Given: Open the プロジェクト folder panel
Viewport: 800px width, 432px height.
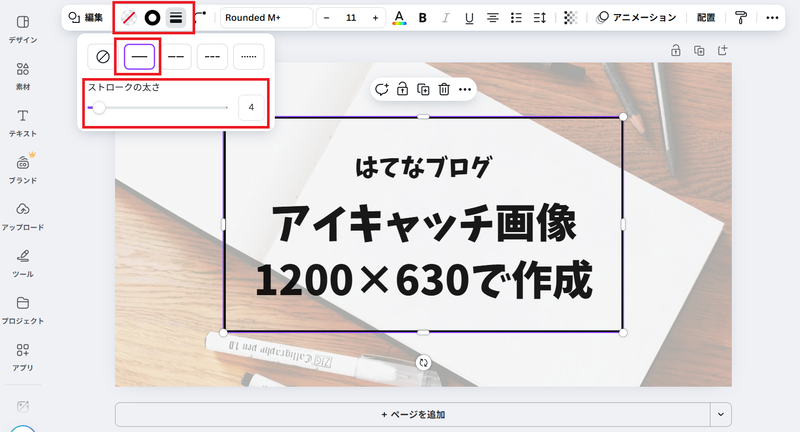Looking at the screenshot, I should pyautogui.click(x=22, y=311).
